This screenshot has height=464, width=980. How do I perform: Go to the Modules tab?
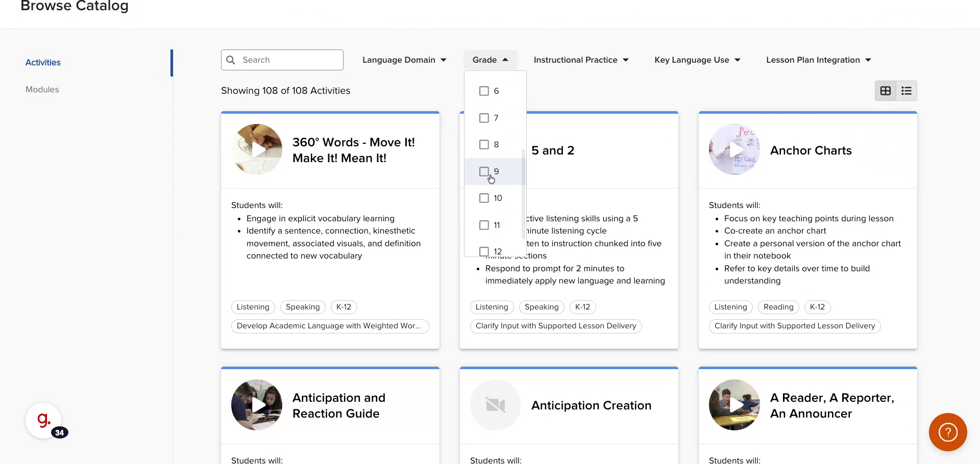42,90
